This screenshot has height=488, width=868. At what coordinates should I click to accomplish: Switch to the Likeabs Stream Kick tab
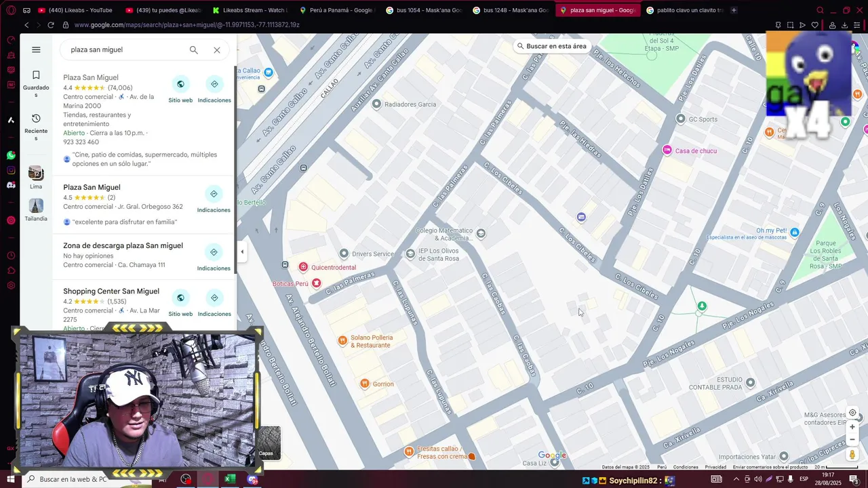(x=249, y=10)
